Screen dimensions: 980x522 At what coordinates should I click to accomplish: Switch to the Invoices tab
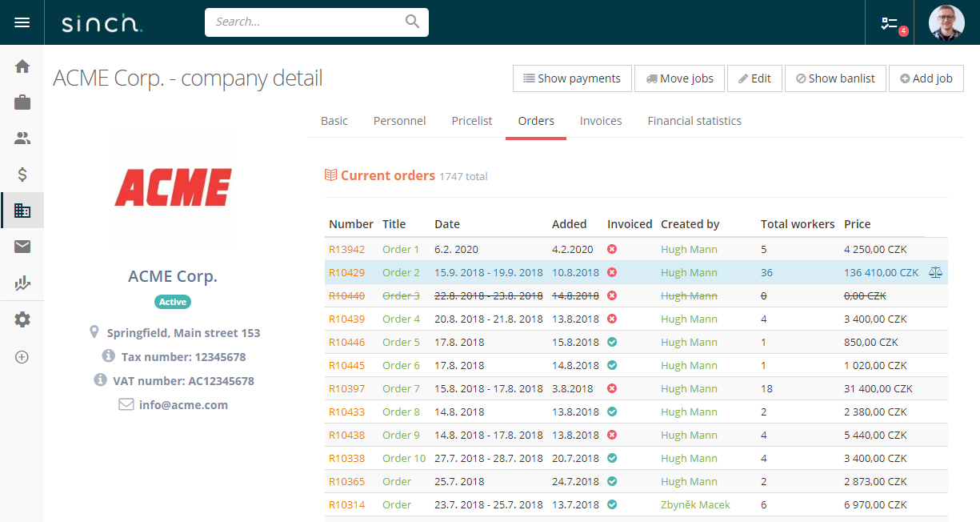tap(601, 121)
